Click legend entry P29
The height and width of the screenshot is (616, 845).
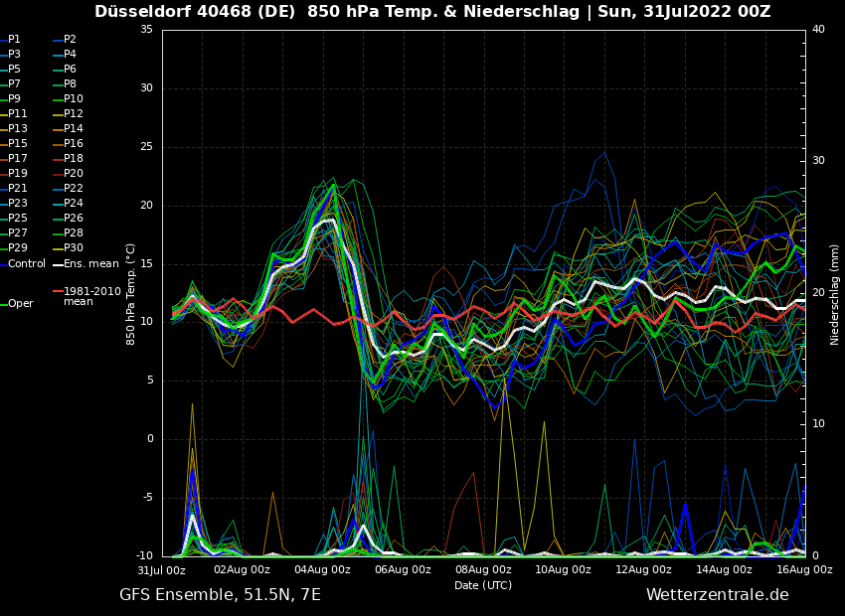click(x=18, y=248)
